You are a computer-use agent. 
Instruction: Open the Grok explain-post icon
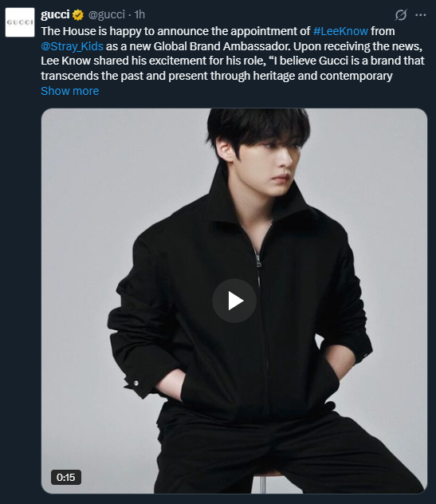click(x=401, y=15)
